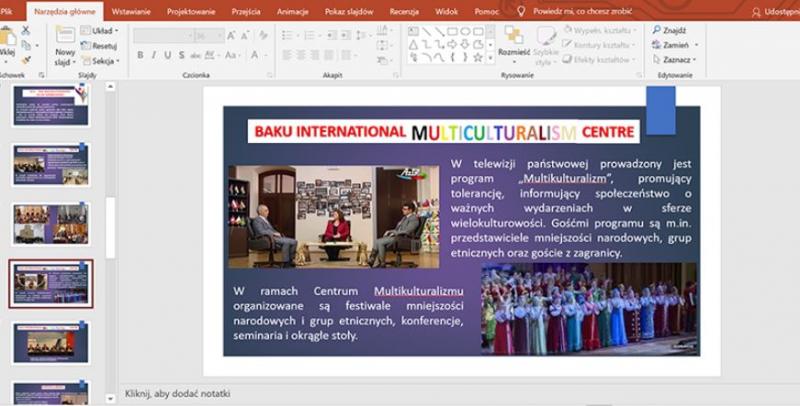The image size is (800, 406).
Task: Switch to the Wstawianie tab
Action: coord(131,11)
